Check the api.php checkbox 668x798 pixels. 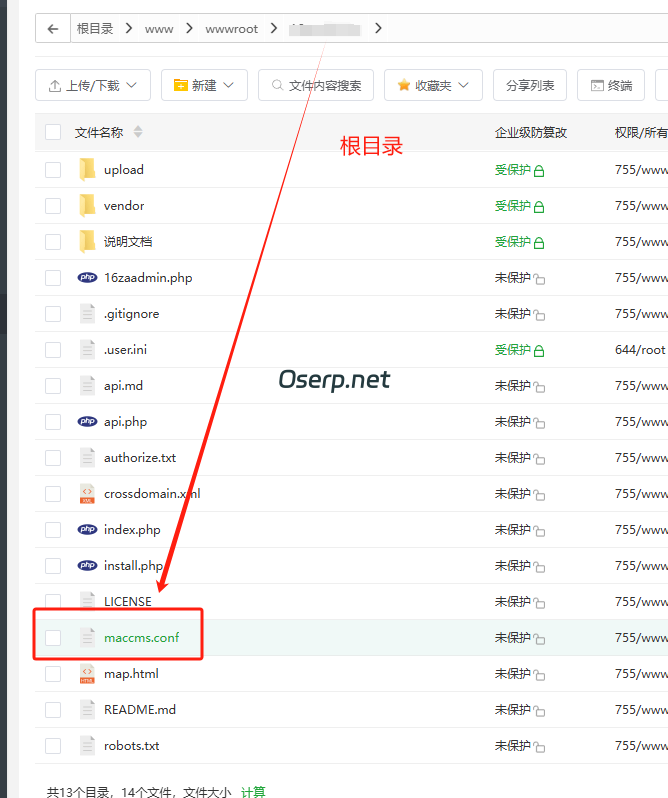(53, 422)
